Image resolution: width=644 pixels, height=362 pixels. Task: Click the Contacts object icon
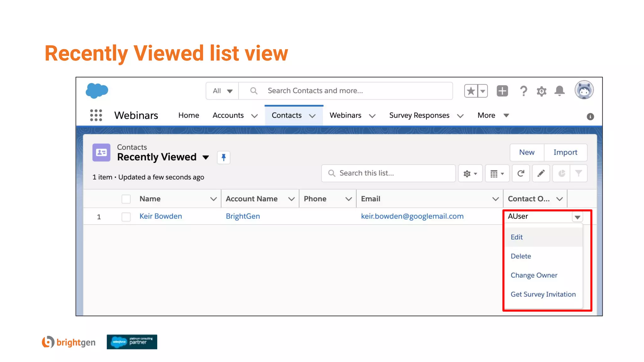[101, 152]
